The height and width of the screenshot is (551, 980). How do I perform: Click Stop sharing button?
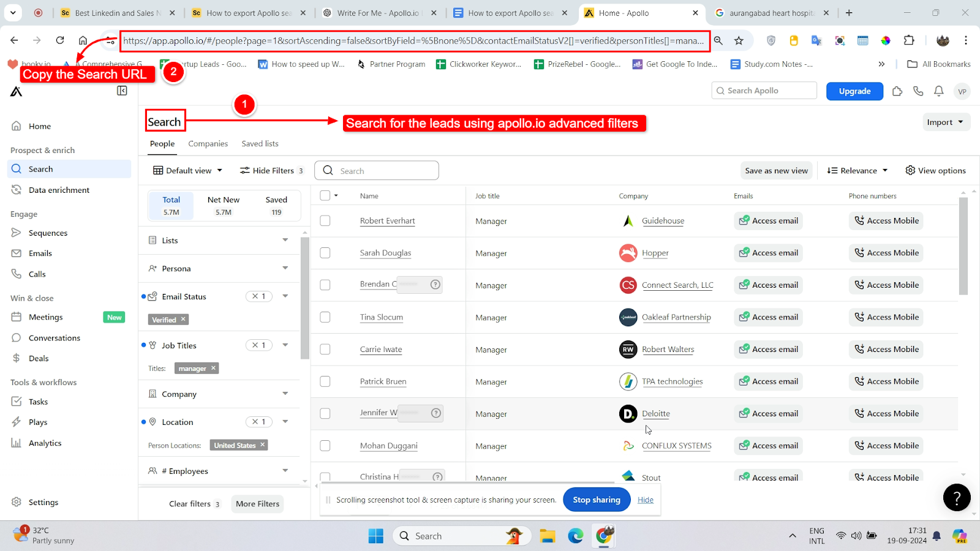(597, 500)
